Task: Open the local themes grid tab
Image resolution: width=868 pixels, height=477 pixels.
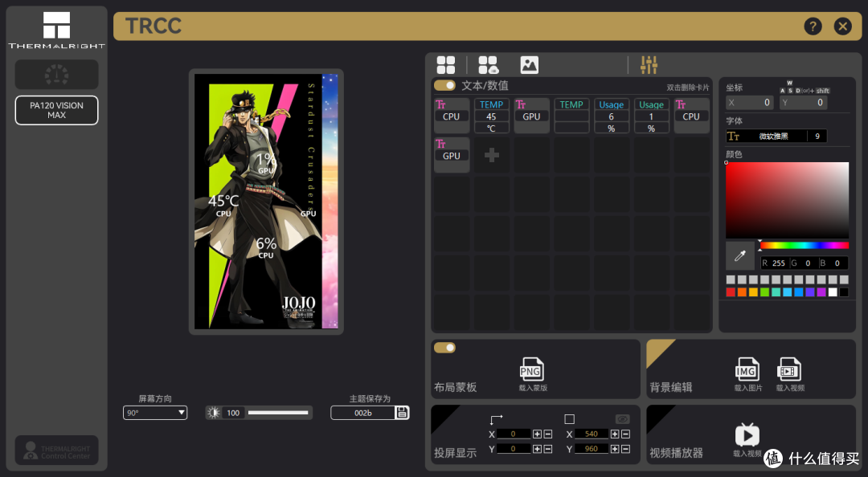Action: point(445,65)
